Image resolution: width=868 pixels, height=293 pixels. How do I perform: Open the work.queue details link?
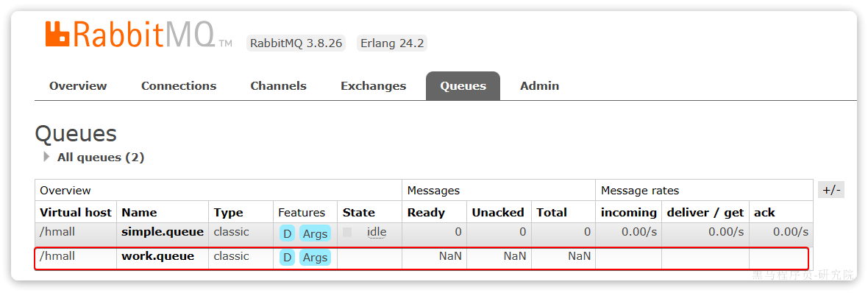tap(157, 256)
